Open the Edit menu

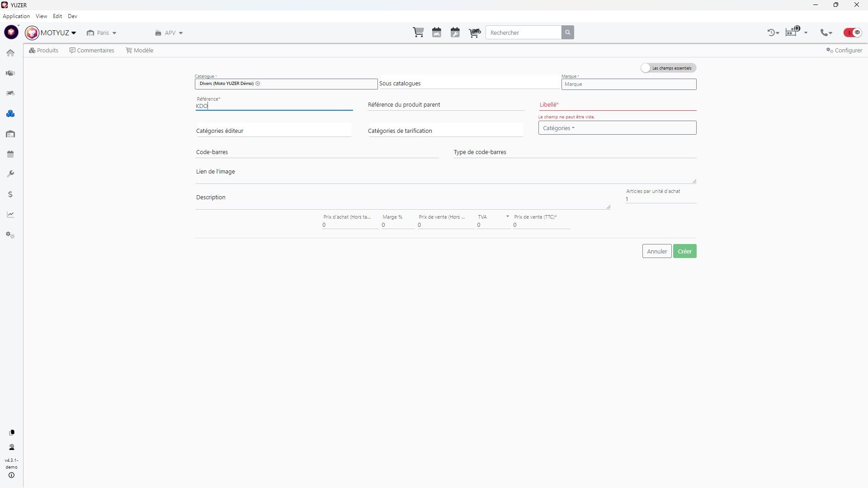[x=57, y=16]
